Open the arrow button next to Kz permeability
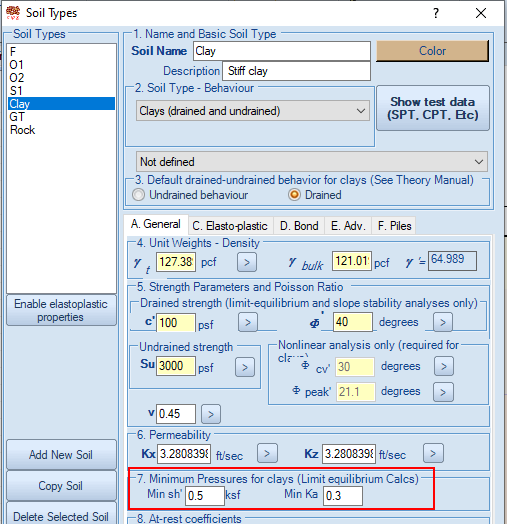Screen dimensions: 507x524 (x=433, y=453)
